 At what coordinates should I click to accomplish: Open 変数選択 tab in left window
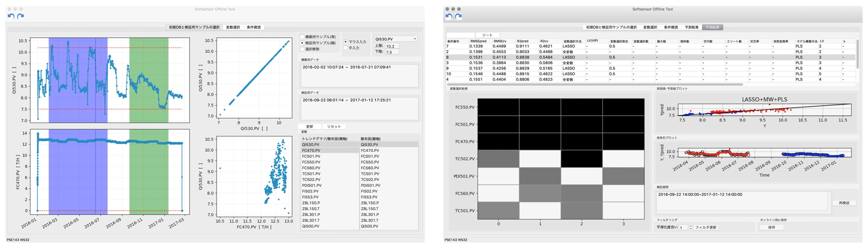tap(233, 27)
